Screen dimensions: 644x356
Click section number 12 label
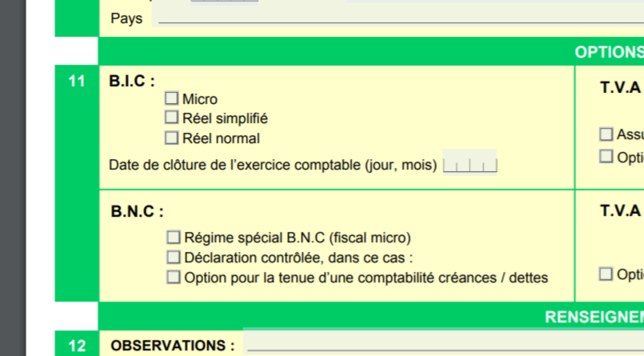pyautogui.click(x=77, y=346)
